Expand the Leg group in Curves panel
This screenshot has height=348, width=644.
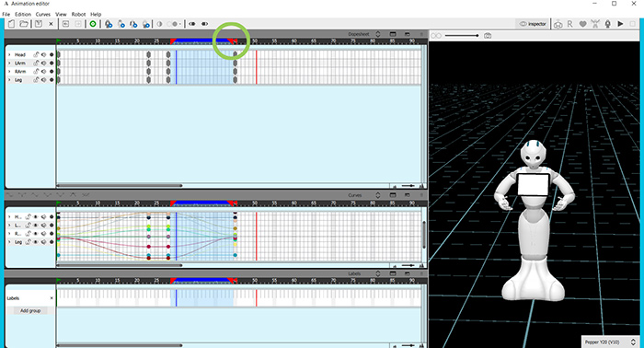click(x=9, y=242)
